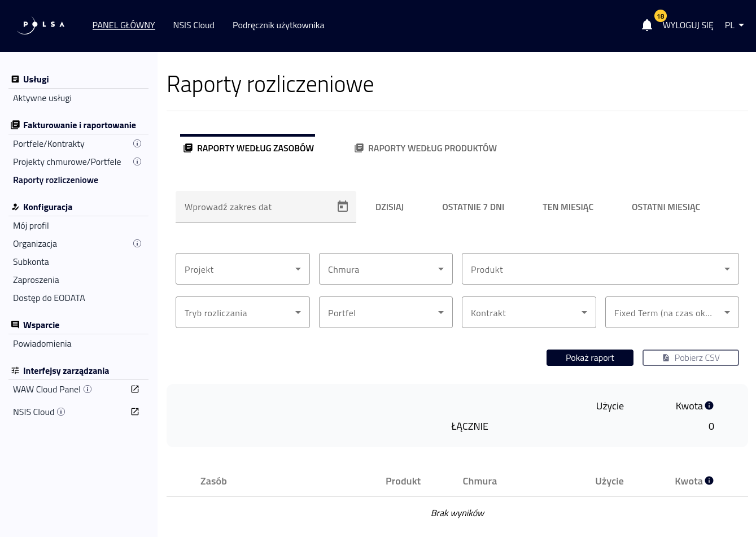Open the notifications bell icon
This screenshot has width=756, height=537.
pos(647,25)
